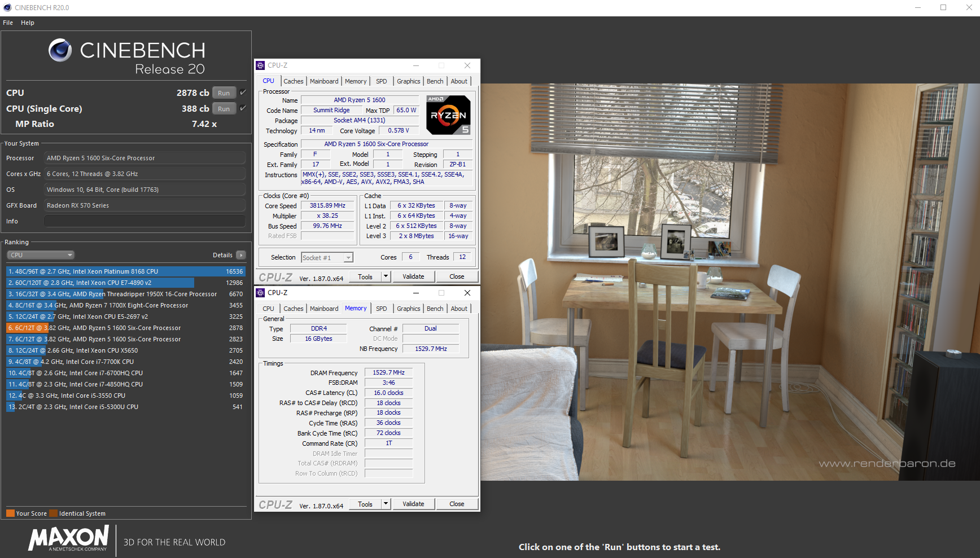Select highlighted Ryzen 5 1600 row scoring 2878

[126, 328]
